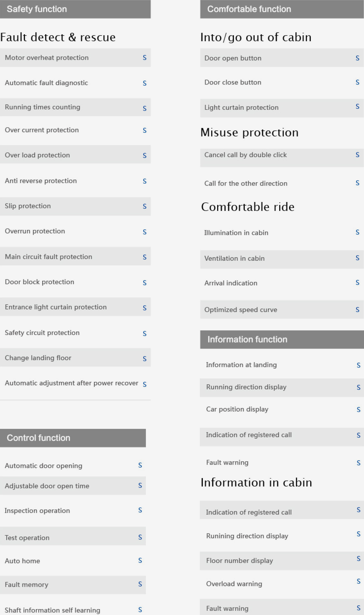The width and height of the screenshot is (364, 615).
Task: Click the S mark beside Slip protection
Action: 144,206
